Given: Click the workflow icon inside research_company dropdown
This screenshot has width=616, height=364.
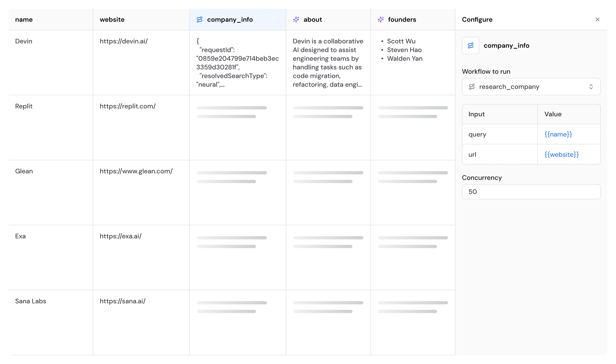Looking at the screenshot, I should pos(472,87).
